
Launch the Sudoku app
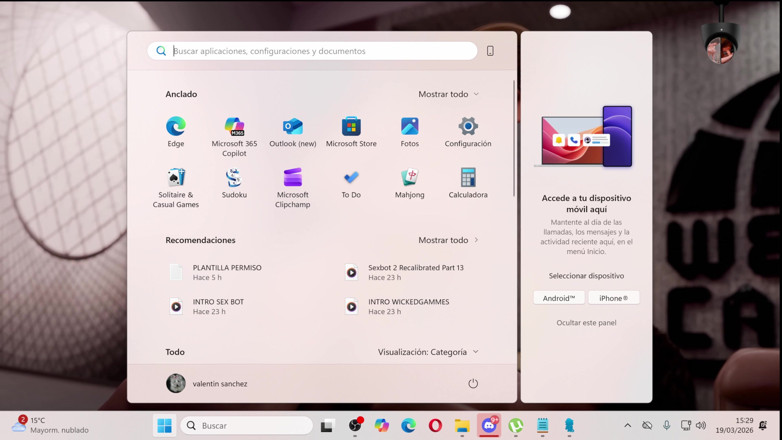point(234,183)
